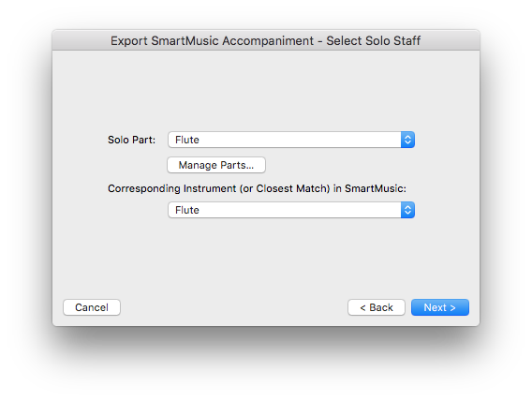Click blue stepper arrows of SmartMusic instrument selector
The height and width of the screenshot is (401, 532).
coord(407,210)
